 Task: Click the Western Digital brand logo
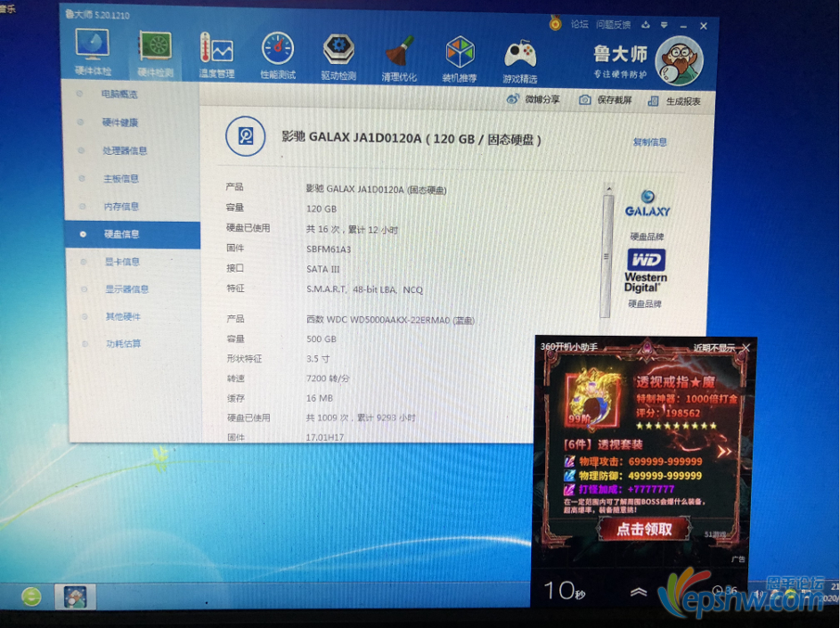(646, 271)
